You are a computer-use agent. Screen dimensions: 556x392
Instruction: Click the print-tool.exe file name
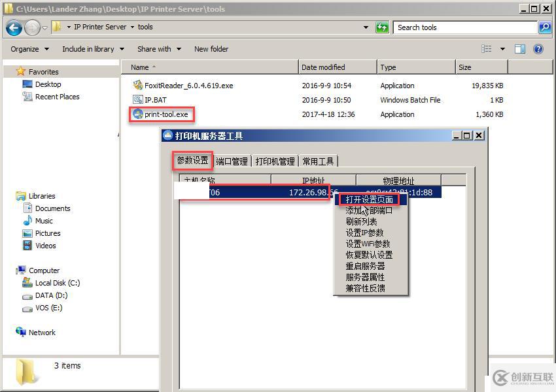point(166,114)
